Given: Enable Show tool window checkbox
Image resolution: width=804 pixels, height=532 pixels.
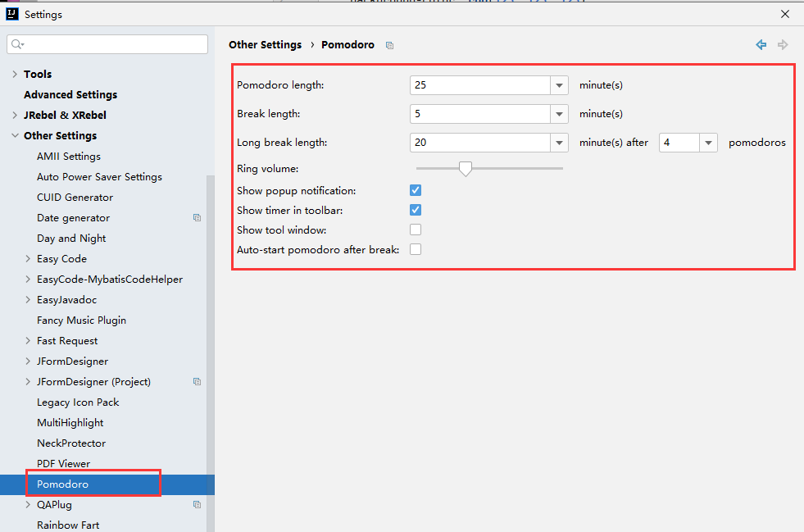Looking at the screenshot, I should pos(416,230).
